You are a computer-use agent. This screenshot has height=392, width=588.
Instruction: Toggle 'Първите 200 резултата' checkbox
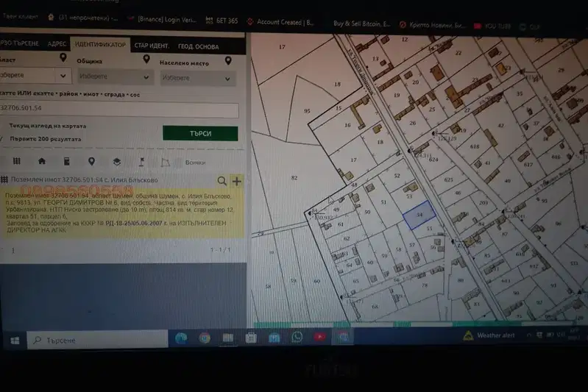tap(2, 139)
